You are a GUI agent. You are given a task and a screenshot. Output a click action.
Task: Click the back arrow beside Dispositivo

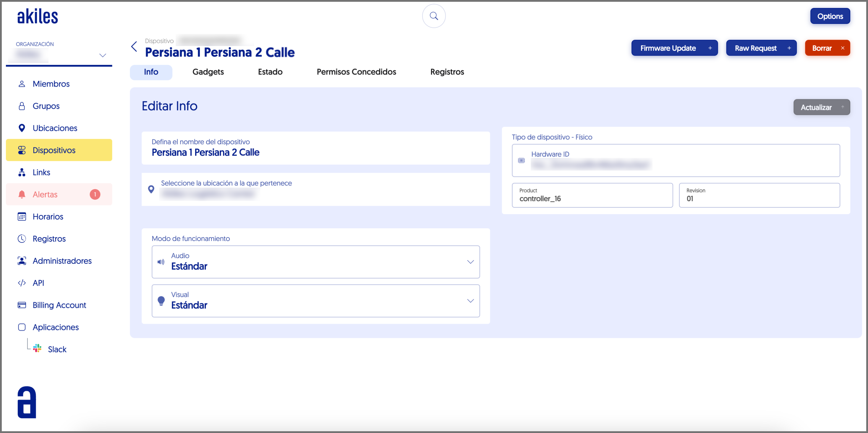point(134,46)
